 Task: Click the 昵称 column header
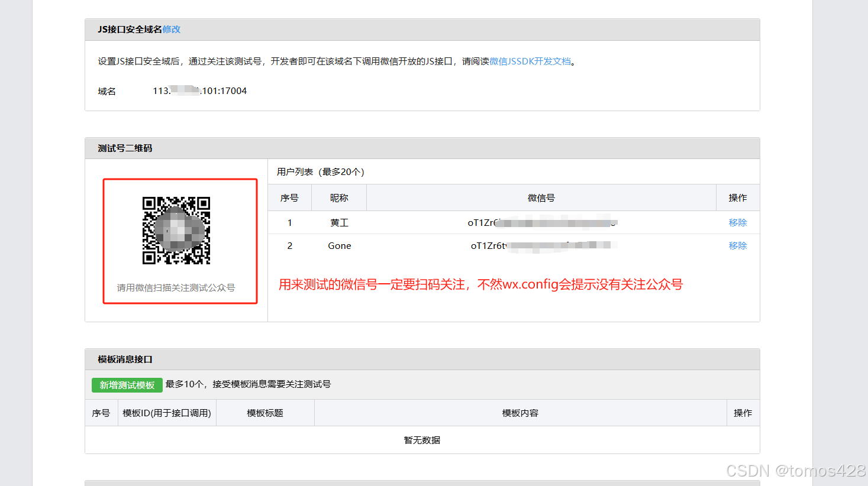[339, 198]
